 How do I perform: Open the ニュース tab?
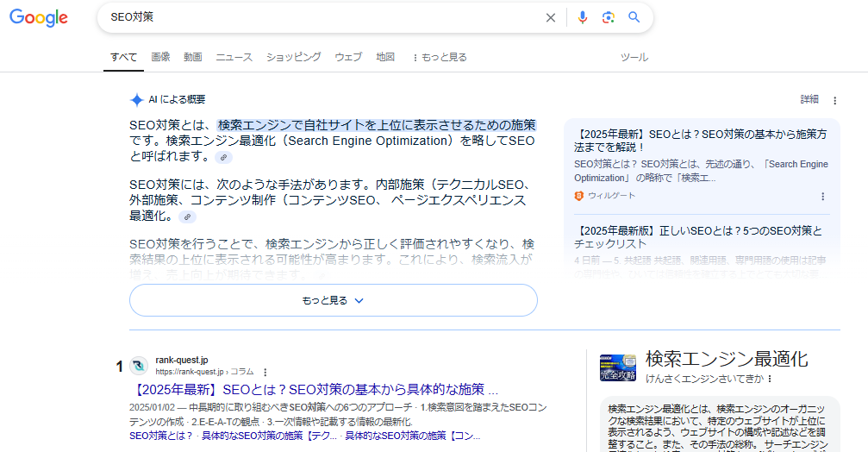click(x=234, y=57)
